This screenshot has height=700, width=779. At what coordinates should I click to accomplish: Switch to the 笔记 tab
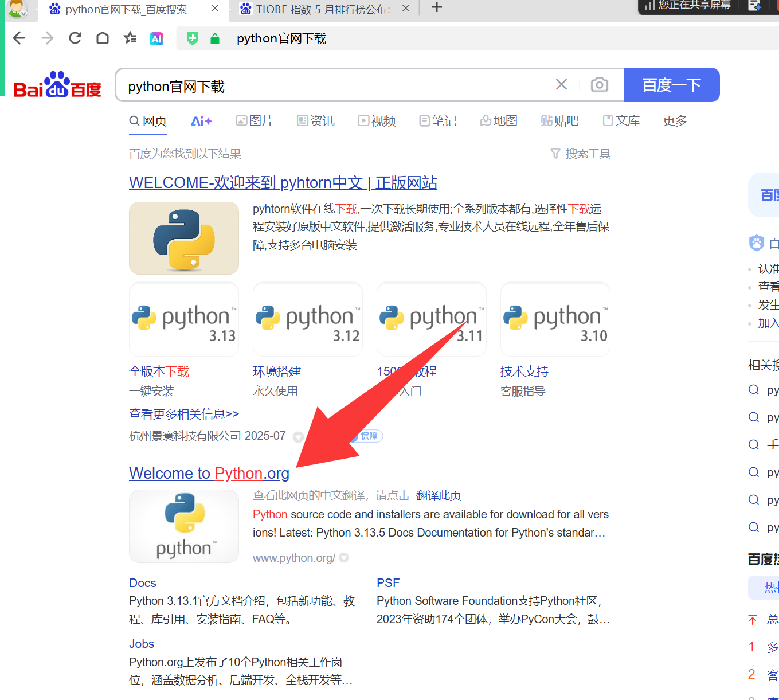click(x=438, y=121)
